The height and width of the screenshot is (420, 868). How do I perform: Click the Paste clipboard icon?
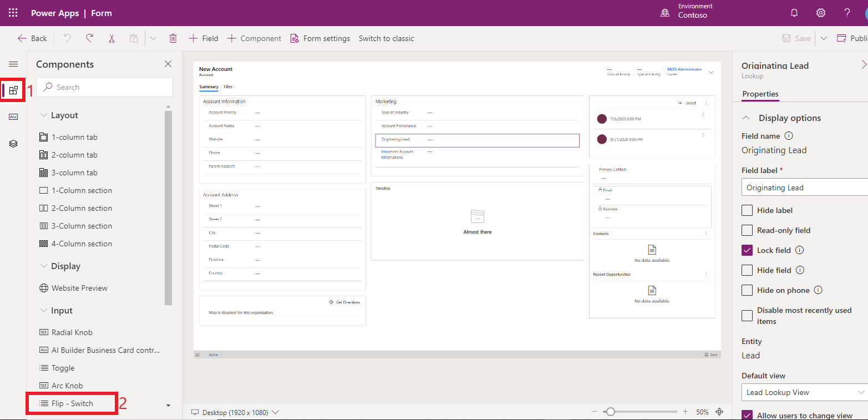point(134,38)
